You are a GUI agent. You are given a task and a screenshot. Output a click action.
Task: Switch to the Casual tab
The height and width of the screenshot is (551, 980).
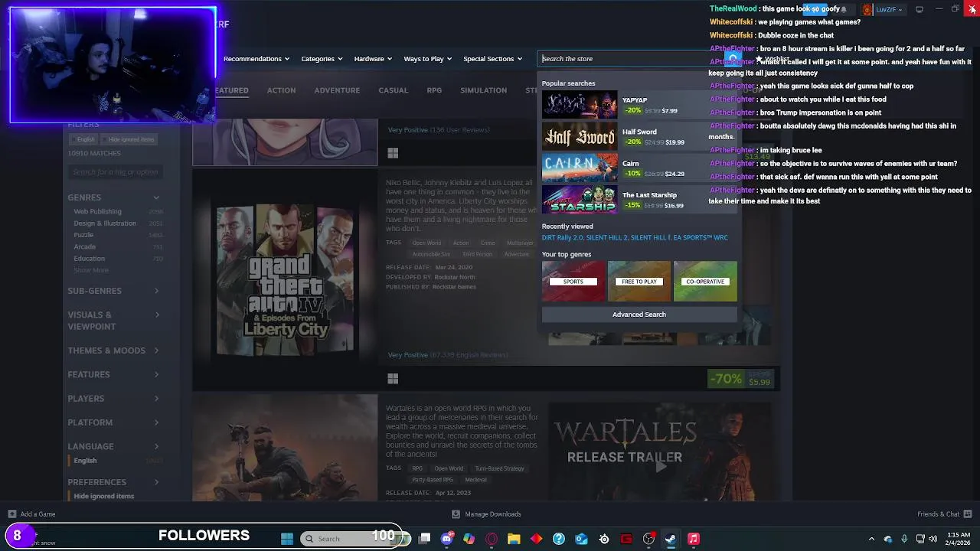[394, 90]
